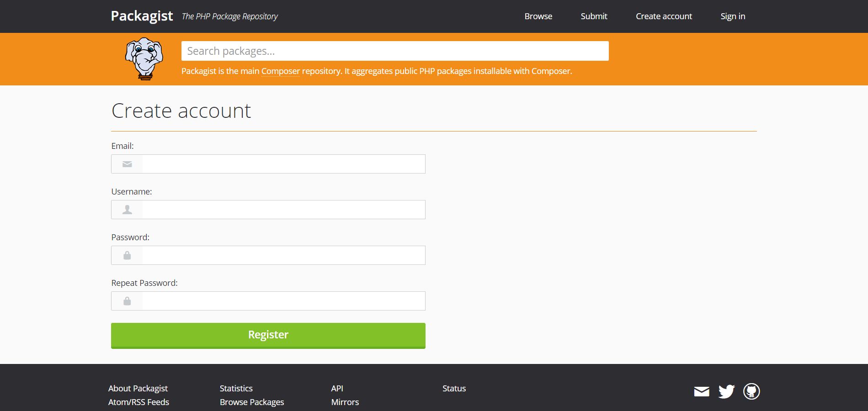Focus the Search packages field
This screenshot has height=411, width=868.
tap(395, 51)
